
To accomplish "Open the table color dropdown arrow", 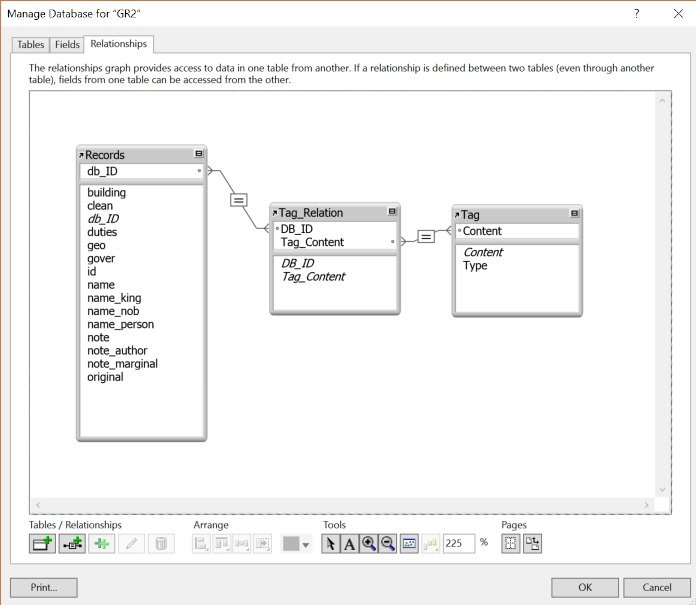I will coord(306,545).
